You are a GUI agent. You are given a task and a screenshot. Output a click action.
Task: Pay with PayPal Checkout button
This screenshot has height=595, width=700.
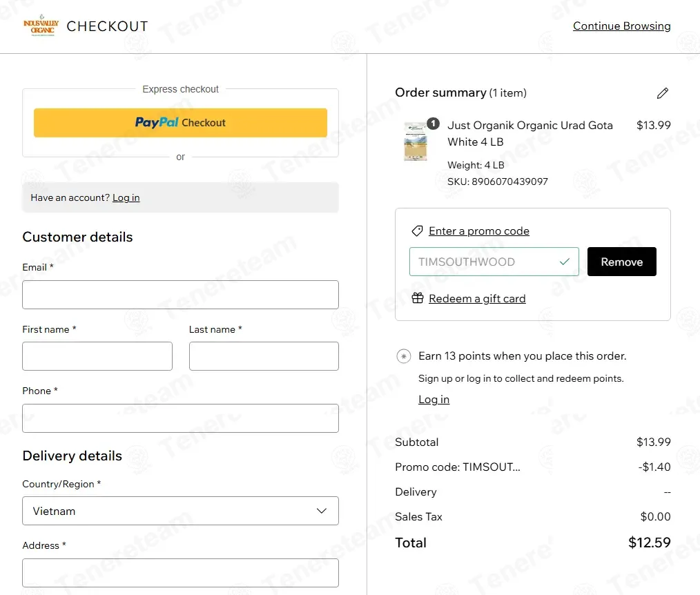[x=180, y=123]
